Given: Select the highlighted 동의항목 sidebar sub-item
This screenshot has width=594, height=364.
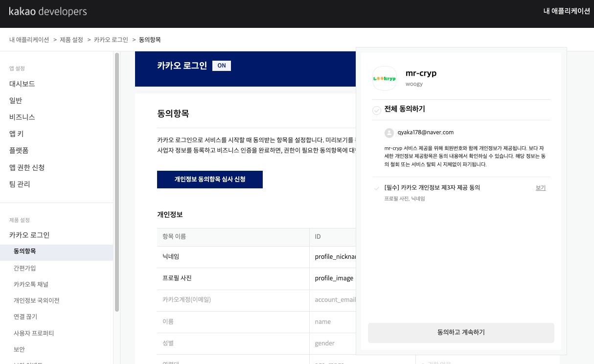Looking at the screenshot, I should [x=57, y=251].
